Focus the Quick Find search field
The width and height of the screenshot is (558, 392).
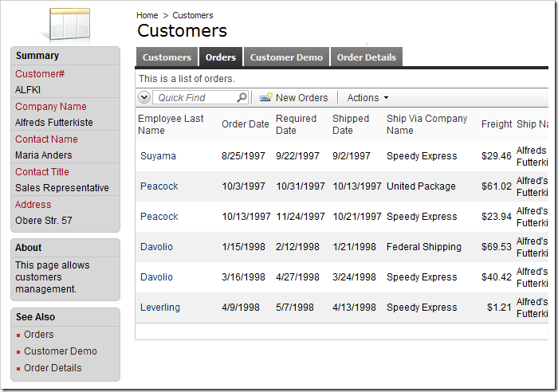pos(195,98)
